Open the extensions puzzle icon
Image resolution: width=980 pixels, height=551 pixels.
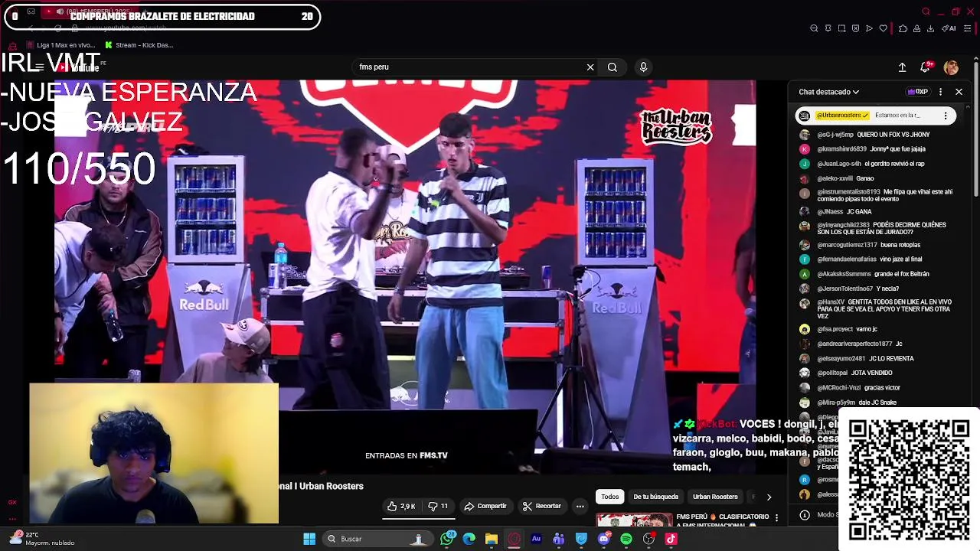pos(903,28)
